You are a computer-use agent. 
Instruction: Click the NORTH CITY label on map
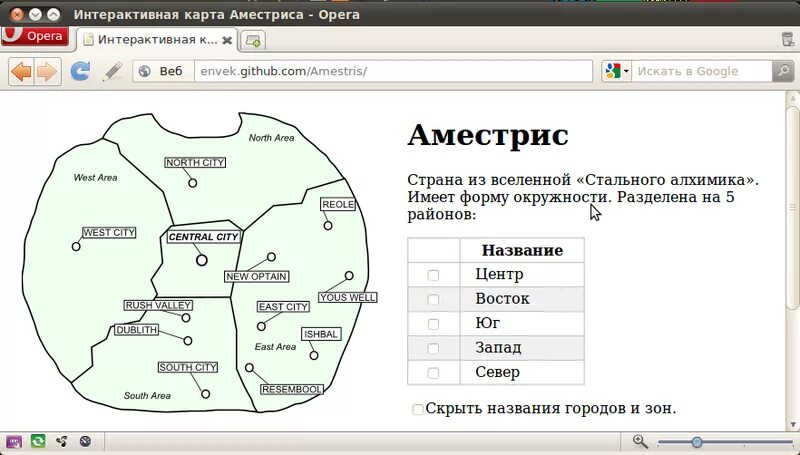pos(195,162)
